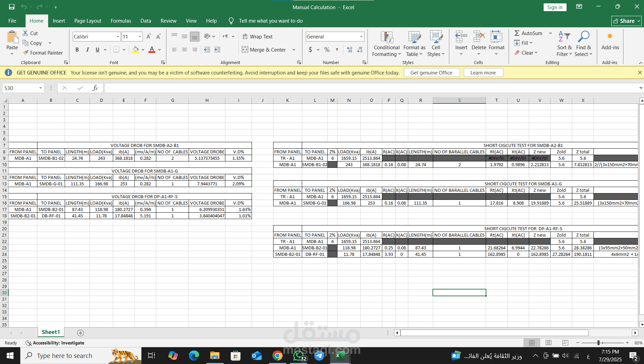Switch to the Data tab

point(146,21)
